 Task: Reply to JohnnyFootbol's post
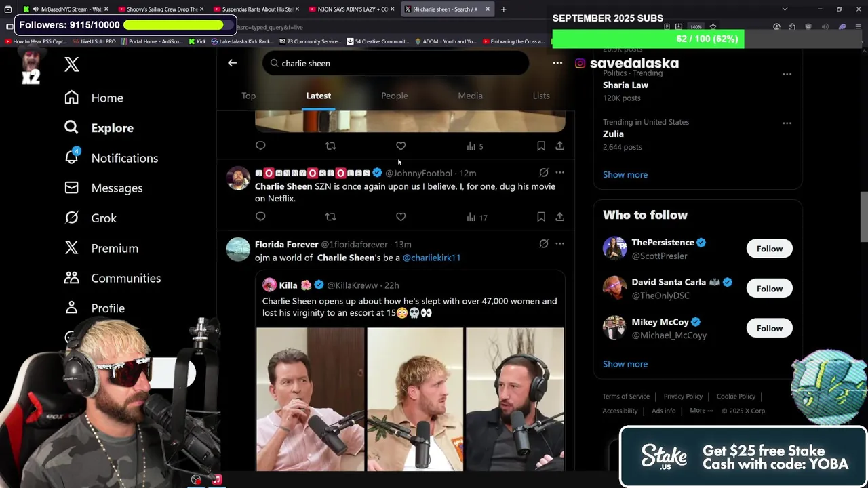[260, 217]
